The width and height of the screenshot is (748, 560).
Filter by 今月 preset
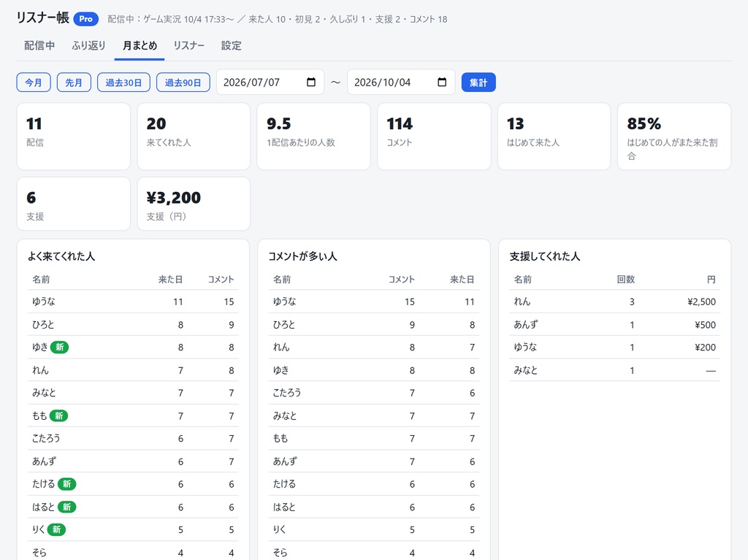coord(34,83)
